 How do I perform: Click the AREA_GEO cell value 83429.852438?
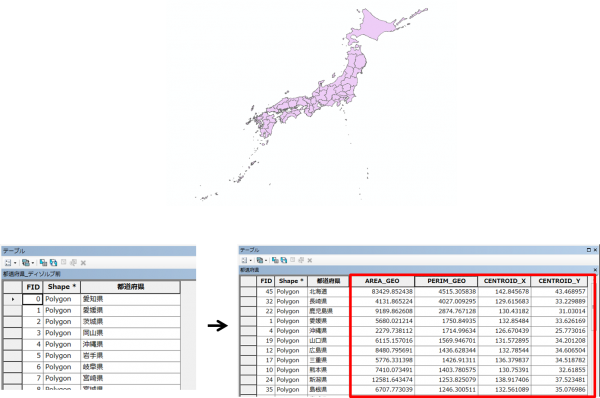pyautogui.click(x=392, y=292)
